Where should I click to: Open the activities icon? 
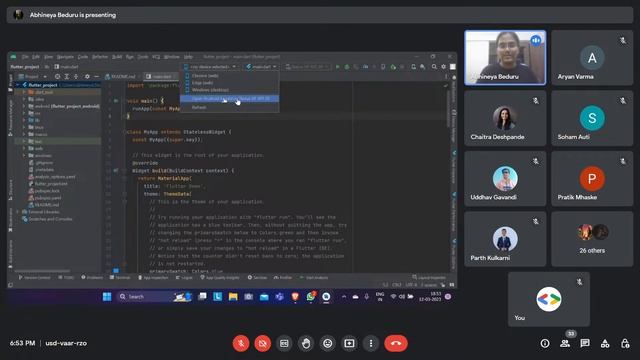point(605,343)
